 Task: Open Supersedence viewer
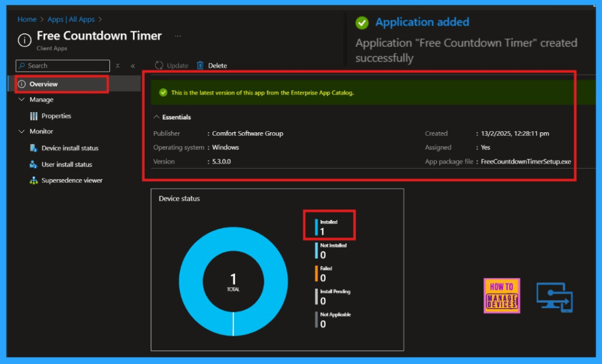pos(72,181)
